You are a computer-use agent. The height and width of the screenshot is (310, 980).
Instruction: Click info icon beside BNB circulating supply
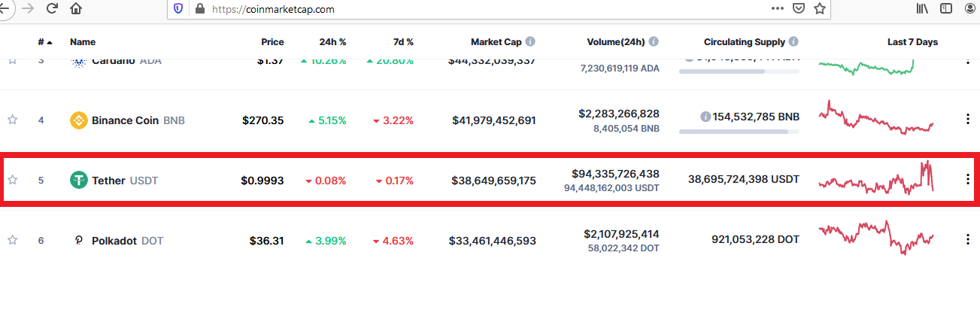705,117
